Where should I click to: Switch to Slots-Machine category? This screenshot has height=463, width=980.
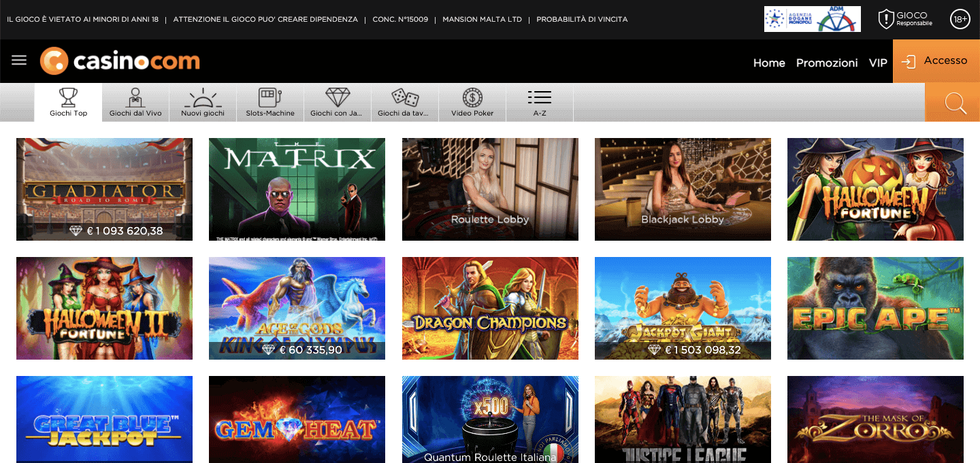(270, 102)
